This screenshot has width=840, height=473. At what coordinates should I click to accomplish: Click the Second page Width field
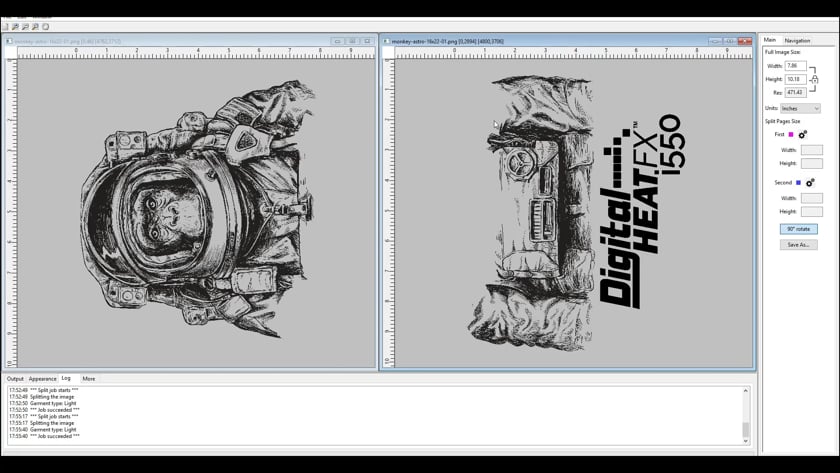[x=812, y=198]
